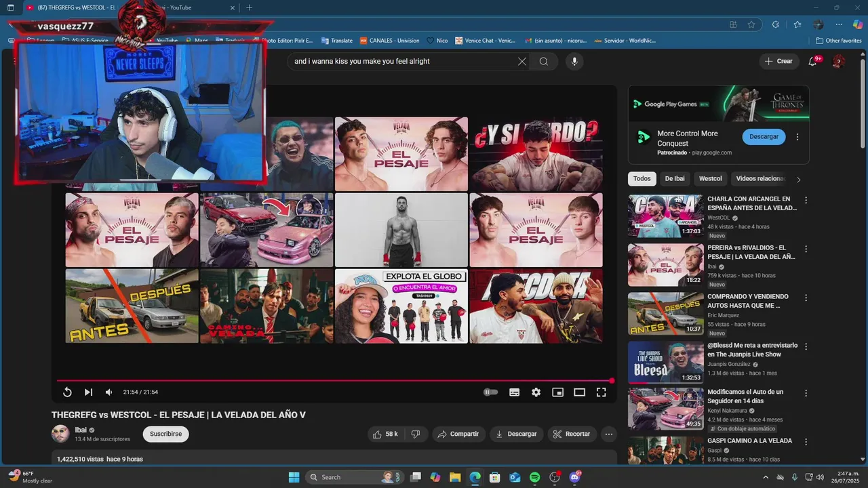Open the Y SI PIERDO endscreen thumbnail
This screenshot has width=868, height=488.
pyautogui.click(x=536, y=155)
